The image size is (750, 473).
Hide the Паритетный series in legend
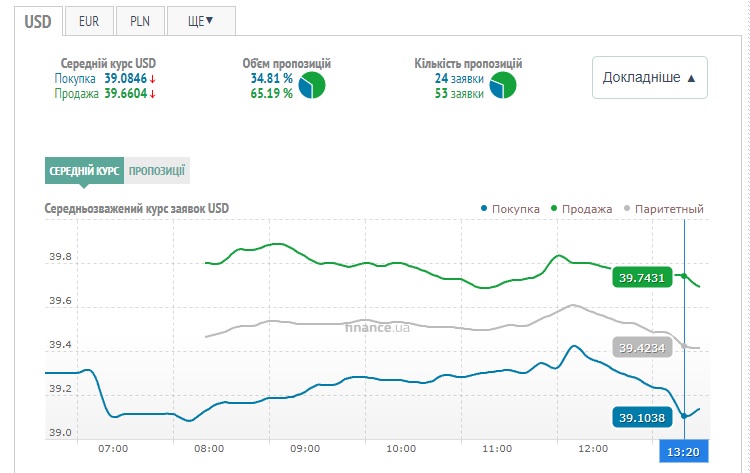point(663,209)
